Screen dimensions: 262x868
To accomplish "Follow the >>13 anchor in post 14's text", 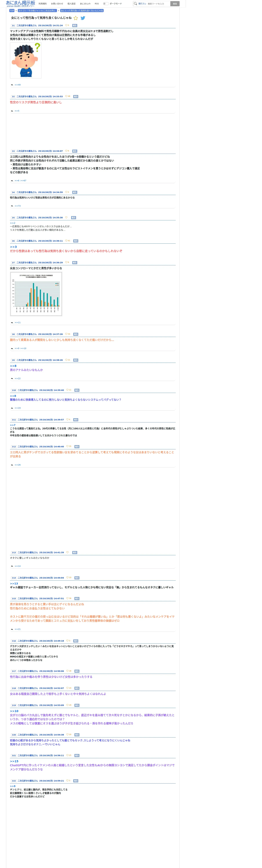I will point(14,584).
